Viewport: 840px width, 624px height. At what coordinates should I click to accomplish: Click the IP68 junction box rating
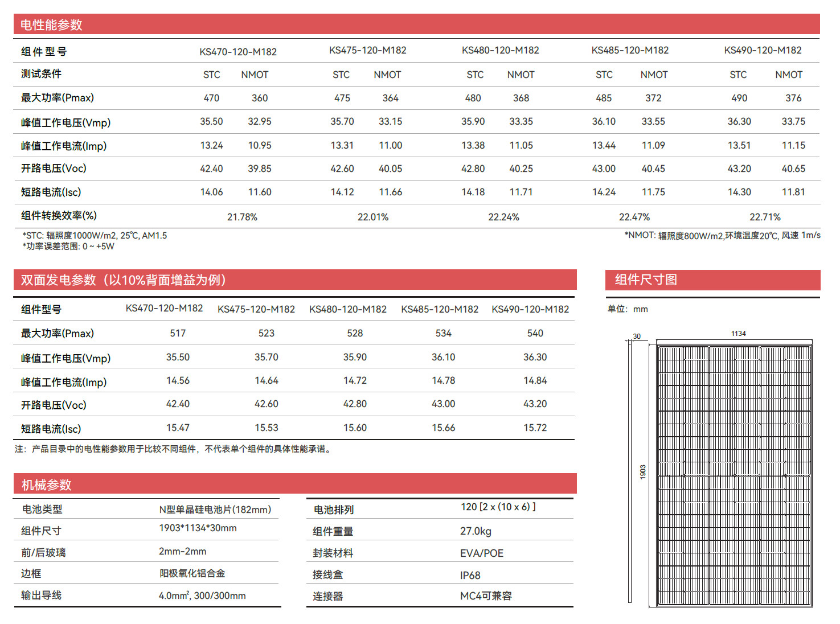pos(470,576)
